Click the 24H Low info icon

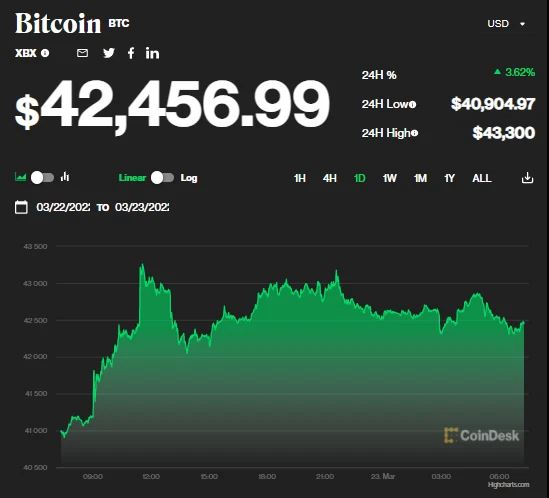pyautogui.click(x=413, y=104)
